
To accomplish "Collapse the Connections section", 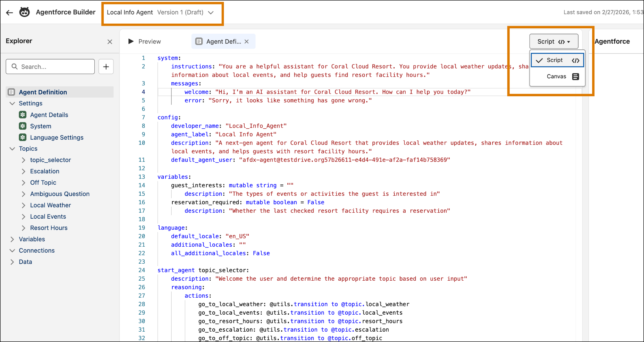I will pos(12,250).
